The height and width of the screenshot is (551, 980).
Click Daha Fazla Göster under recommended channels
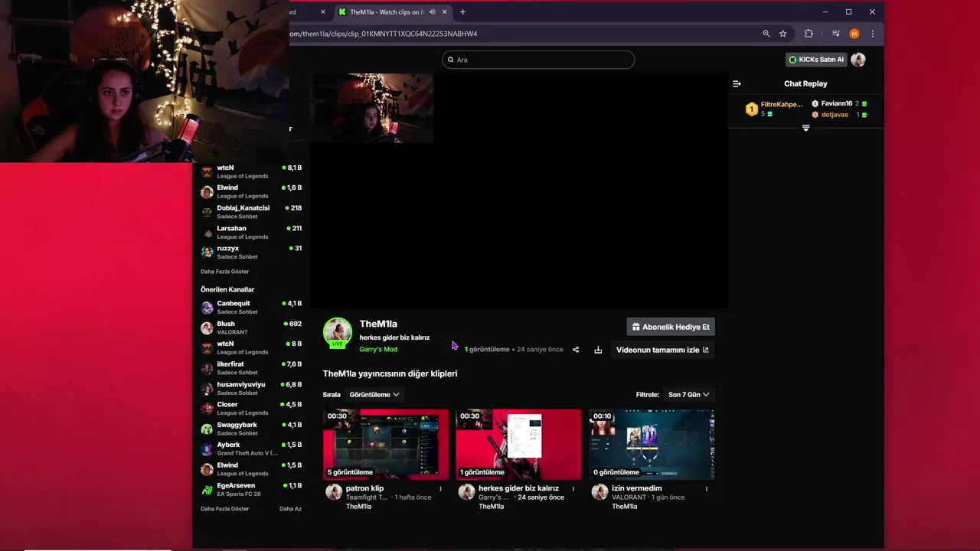[224, 509]
